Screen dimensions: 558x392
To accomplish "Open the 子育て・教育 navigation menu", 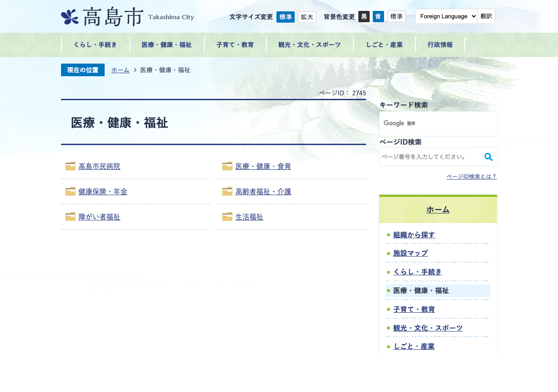I will point(235,45).
